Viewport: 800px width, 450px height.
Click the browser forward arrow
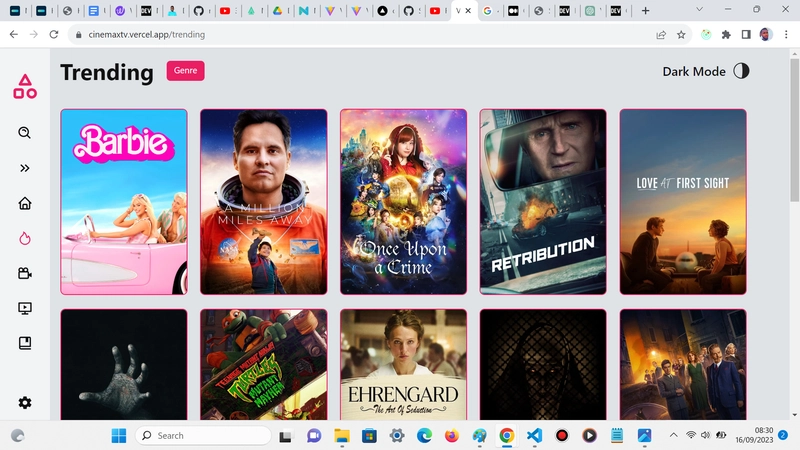pyautogui.click(x=34, y=34)
